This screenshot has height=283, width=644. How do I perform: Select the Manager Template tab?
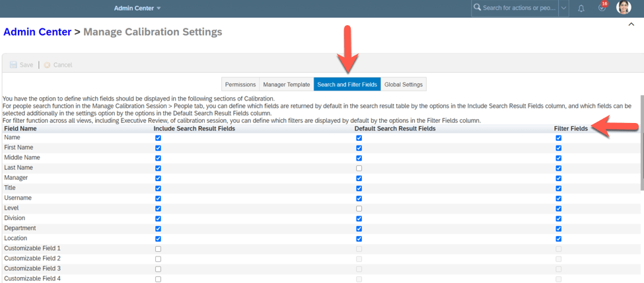(286, 85)
